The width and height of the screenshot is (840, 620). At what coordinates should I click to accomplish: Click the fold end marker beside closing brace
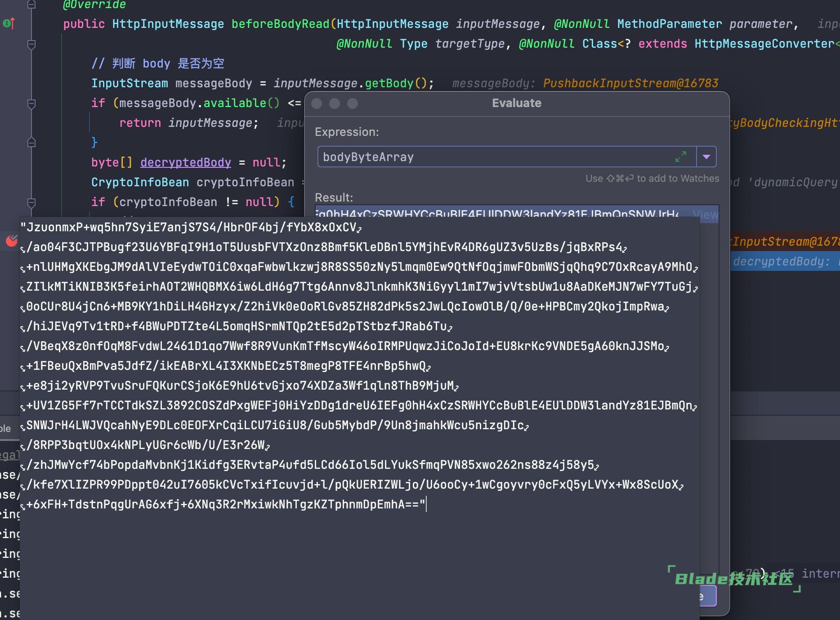tap(31, 142)
